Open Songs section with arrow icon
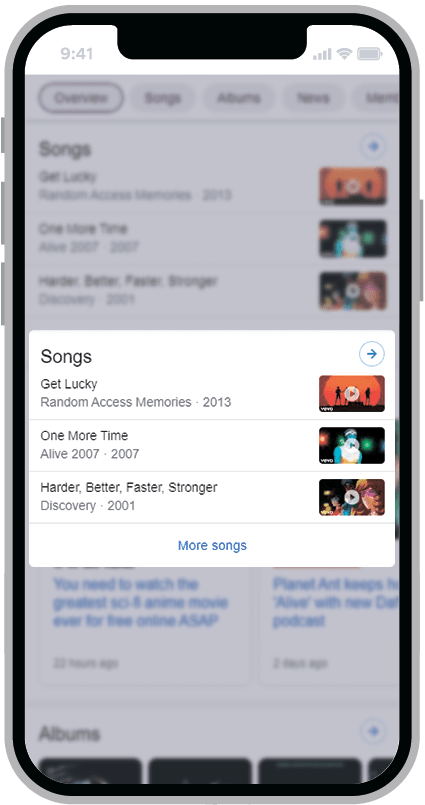Viewport: 425px width, 805px height. [x=372, y=354]
